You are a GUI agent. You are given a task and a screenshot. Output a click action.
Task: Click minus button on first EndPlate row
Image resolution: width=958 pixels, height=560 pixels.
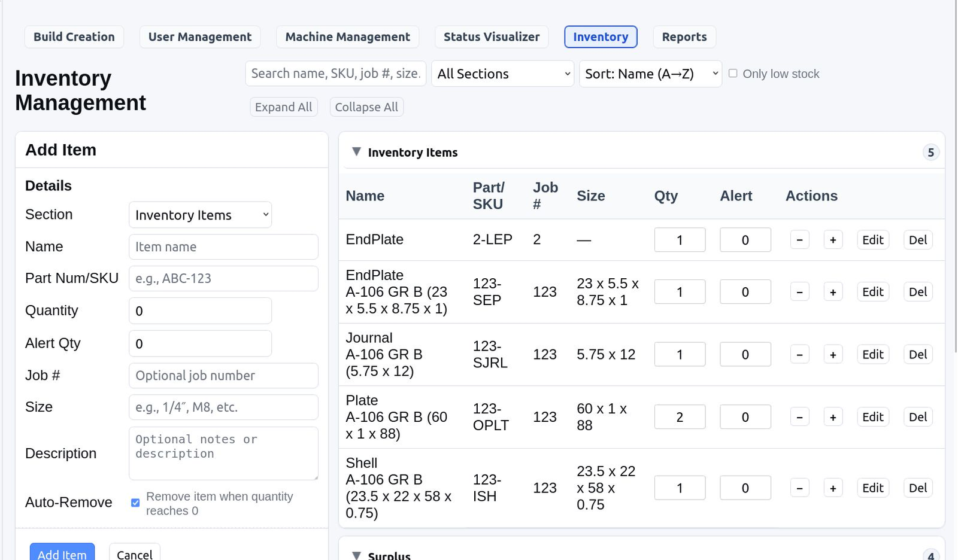(799, 240)
